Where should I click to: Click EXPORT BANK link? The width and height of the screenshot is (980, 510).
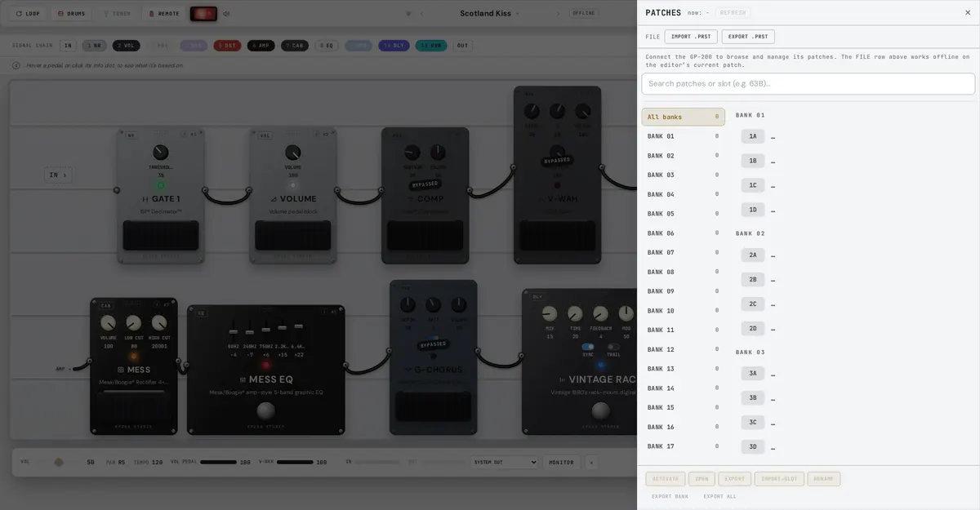coord(670,496)
